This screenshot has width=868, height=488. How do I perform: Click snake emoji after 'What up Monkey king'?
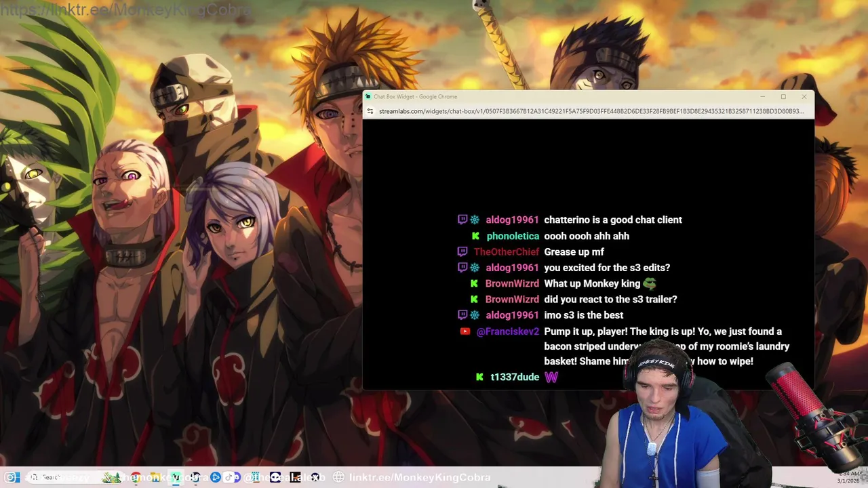pos(650,283)
